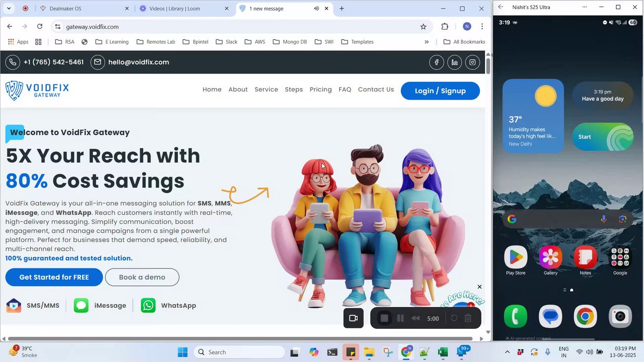The height and width of the screenshot is (362, 644).
Task: Open Contact Us in site navigation
Action: 376,89
